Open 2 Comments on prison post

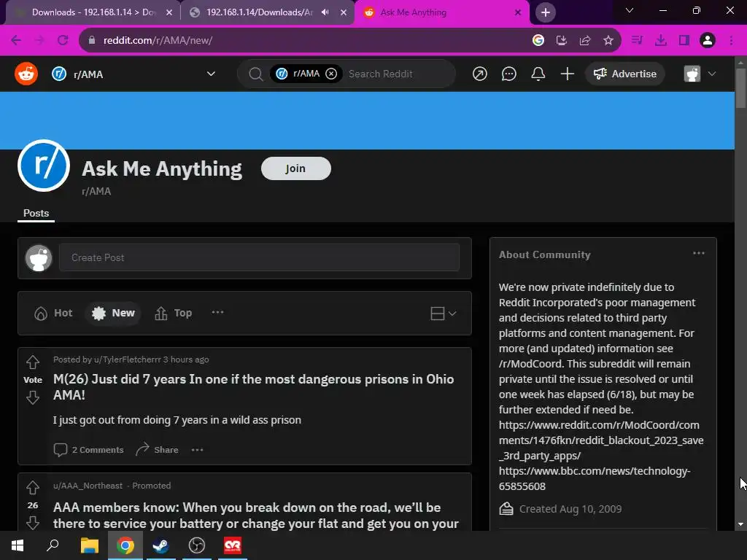pyautogui.click(x=88, y=449)
